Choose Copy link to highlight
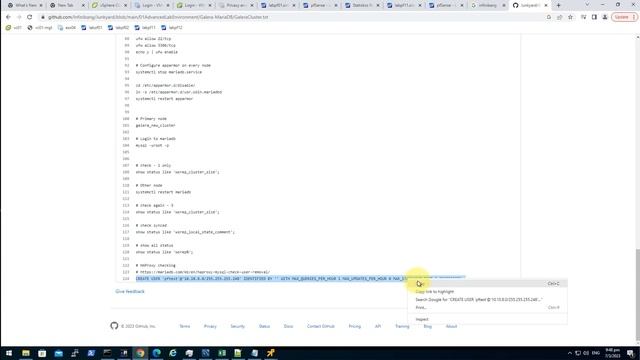 (x=487, y=291)
